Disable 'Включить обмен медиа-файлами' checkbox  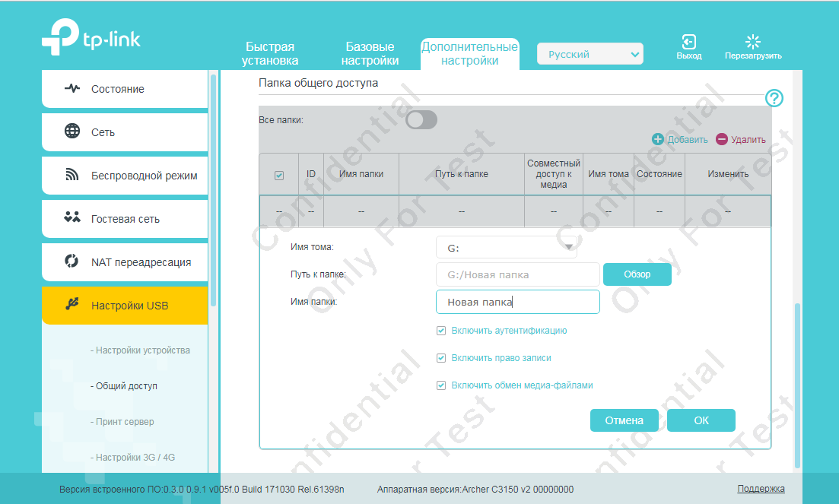point(441,385)
